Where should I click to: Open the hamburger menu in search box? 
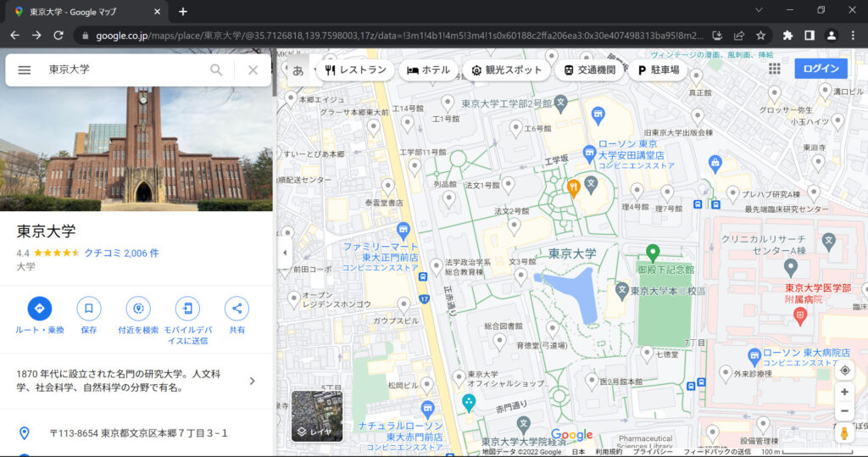[x=25, y=70]
